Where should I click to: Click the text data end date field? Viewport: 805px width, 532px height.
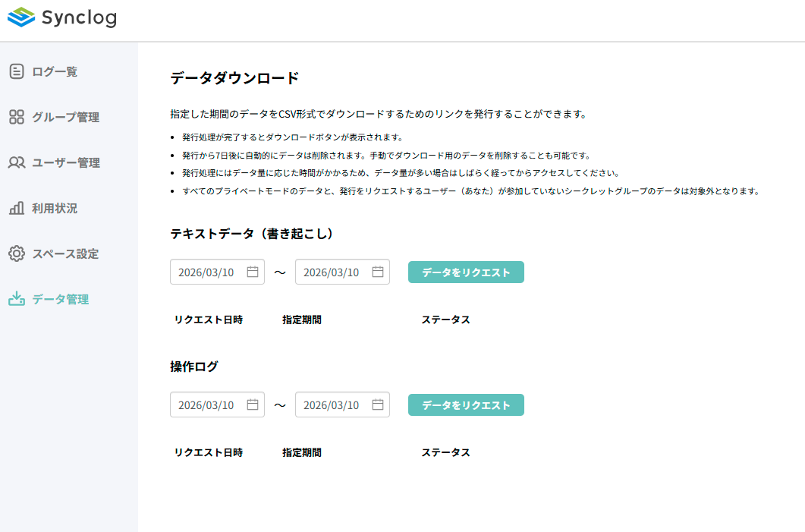pos(334,271)
